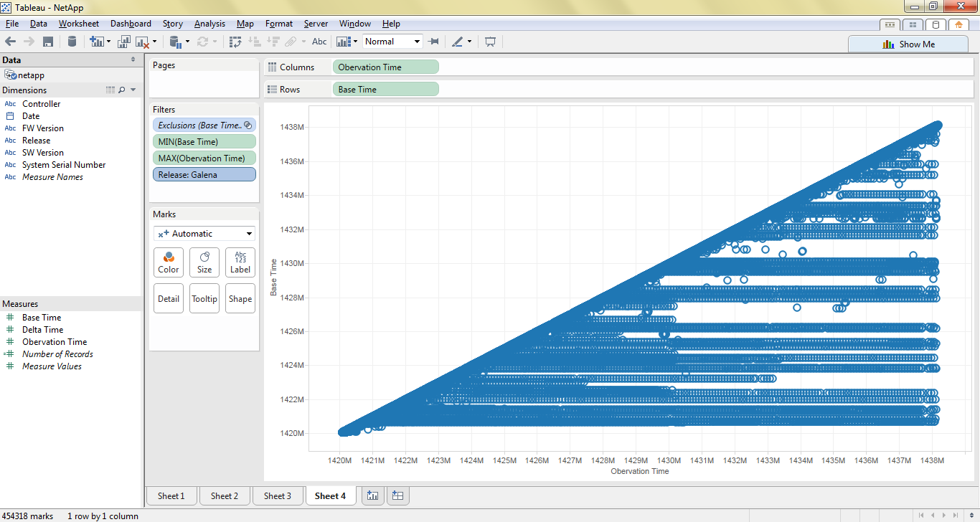Open the view cards chart icon
Viewport: 980px width, 522px height.
click(343, 42)
